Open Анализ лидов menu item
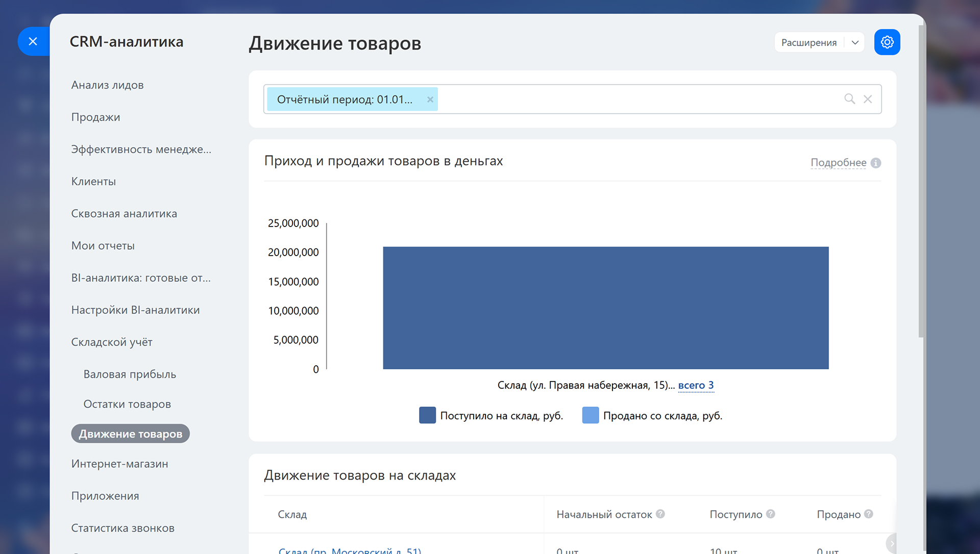This screenshot has width=980, height=554. tap(107, 85)
